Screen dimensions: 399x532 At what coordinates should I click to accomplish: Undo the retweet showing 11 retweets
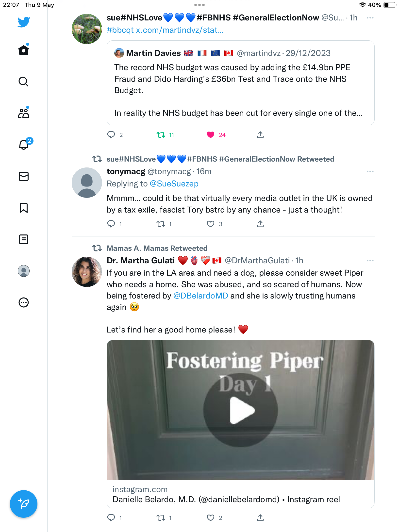[161, 135]
